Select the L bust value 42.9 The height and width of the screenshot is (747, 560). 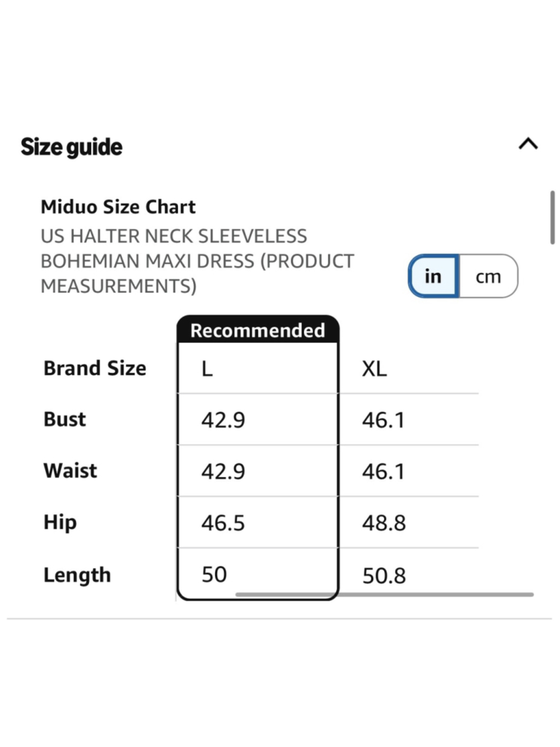[223, 420]
